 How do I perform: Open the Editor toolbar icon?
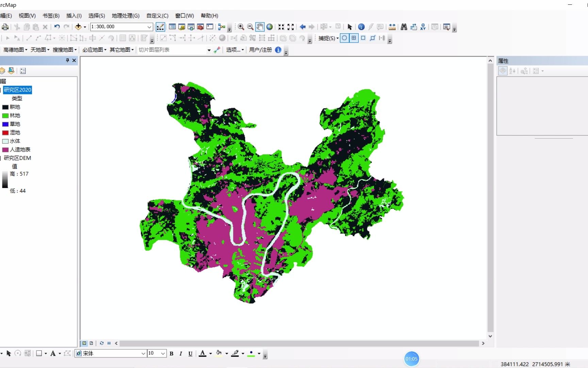[160, 27]
